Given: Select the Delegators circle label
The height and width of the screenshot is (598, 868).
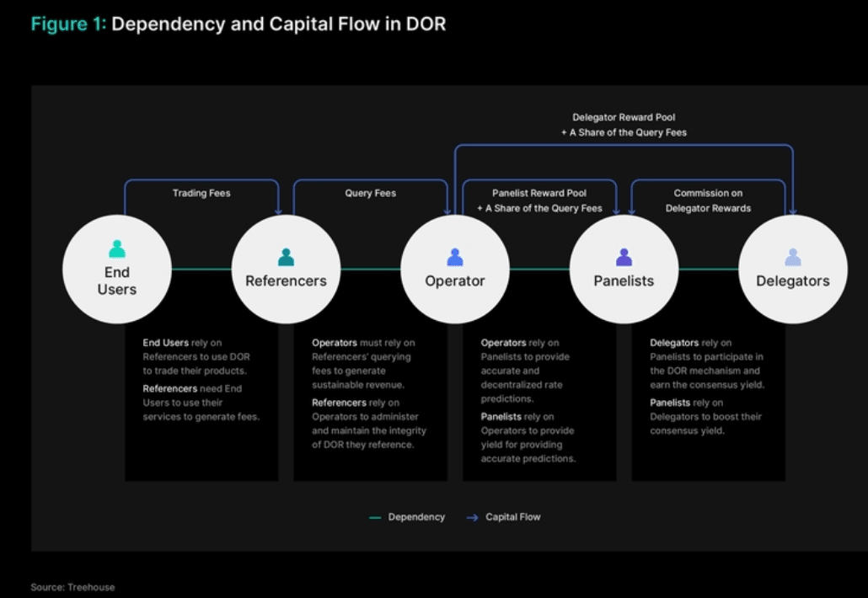Looking at the screenshot, I should [x=793, y=281].
